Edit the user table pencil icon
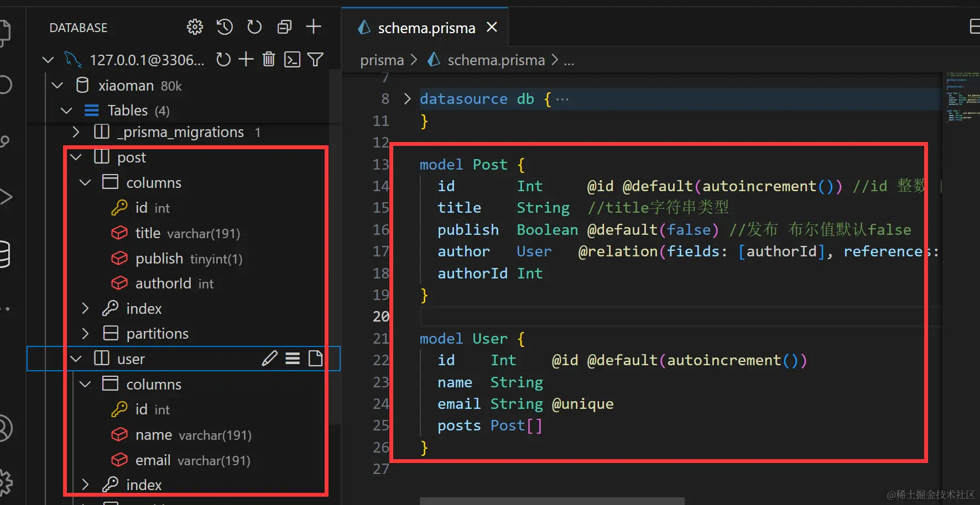Viewport: 980px width, 505px height. tap(269, 359)
